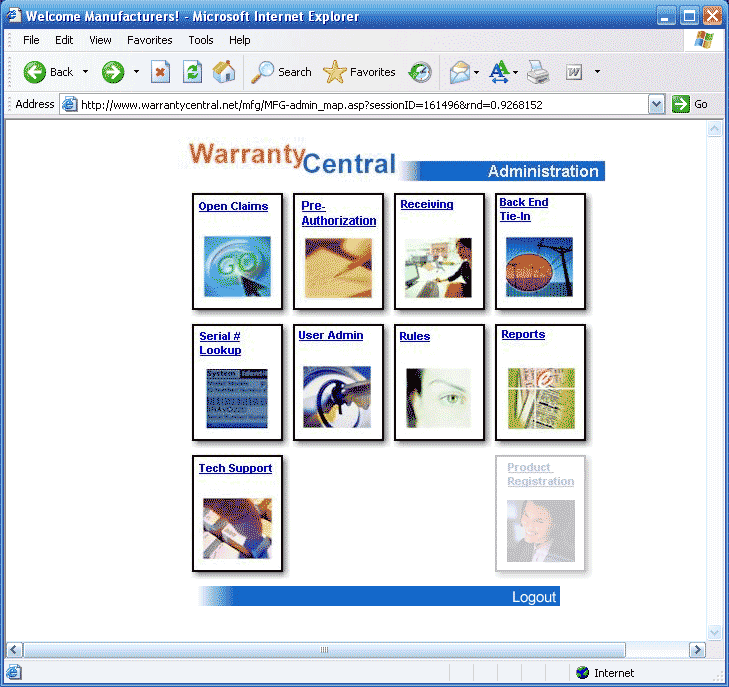Open the Favorites menu
The height and width of the screenshot is (687, 729).
tap(149, 40)
